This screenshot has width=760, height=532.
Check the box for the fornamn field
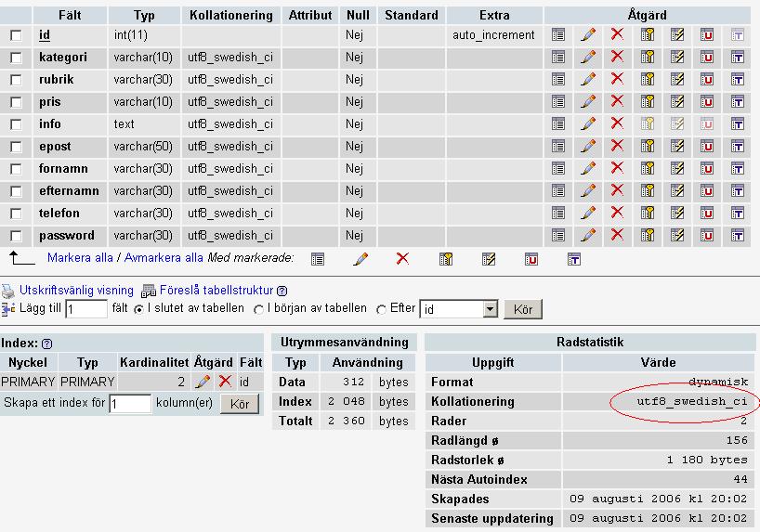(x=16, y=169)
